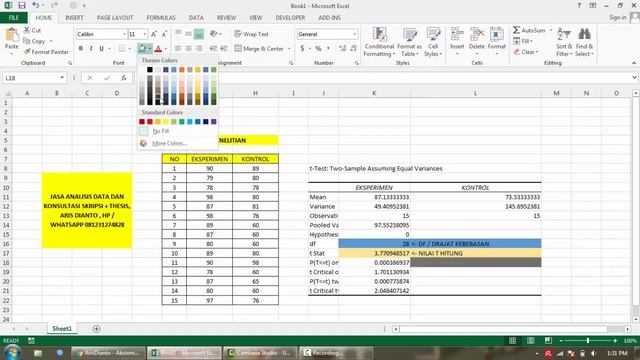Click the Copy button
The height and width of the screenshot is (360, 640).
point(34,41)
